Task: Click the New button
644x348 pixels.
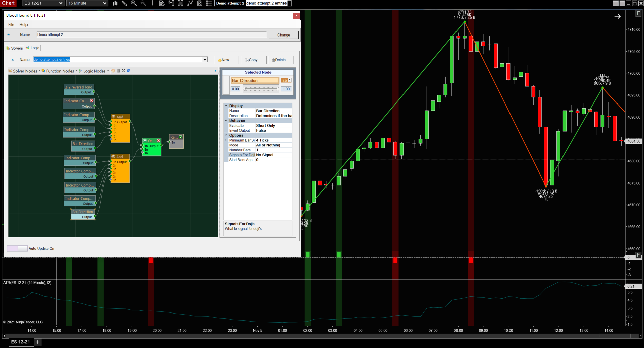Action: 226,60
